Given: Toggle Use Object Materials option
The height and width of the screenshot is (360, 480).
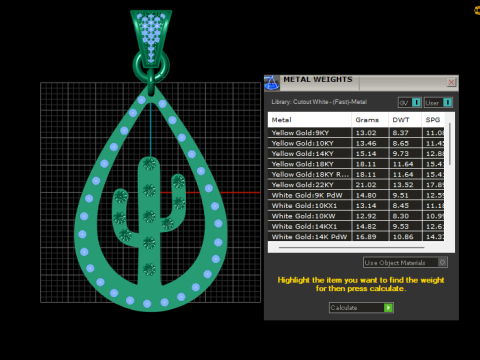Looking at the screenshot, I should tap(405, 262).
